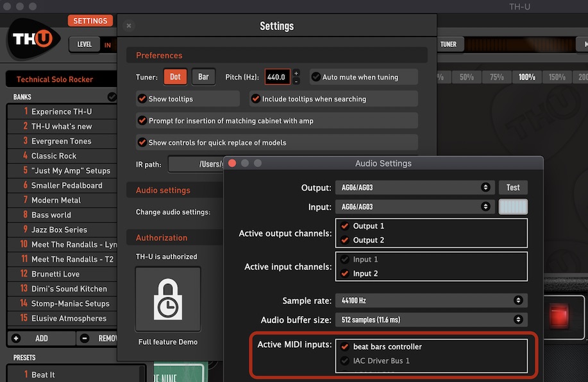588x382 pixels.
Task: Select Bar tuner mode
Action: tap(203, 76)
